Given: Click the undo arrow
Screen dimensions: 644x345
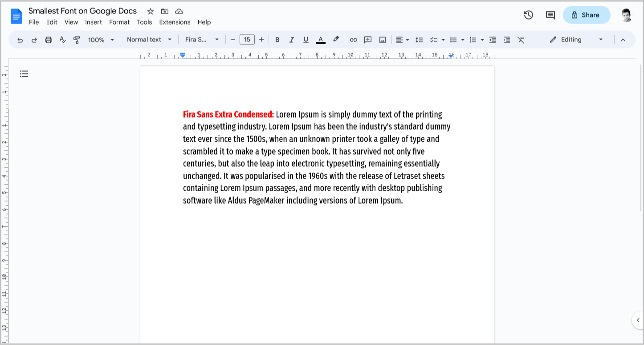Looking at the screenshot, I should point(20,40).
